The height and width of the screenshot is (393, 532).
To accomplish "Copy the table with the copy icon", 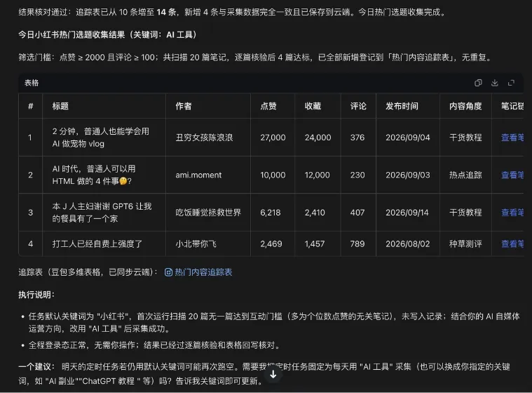I will [x=478, y=83].
